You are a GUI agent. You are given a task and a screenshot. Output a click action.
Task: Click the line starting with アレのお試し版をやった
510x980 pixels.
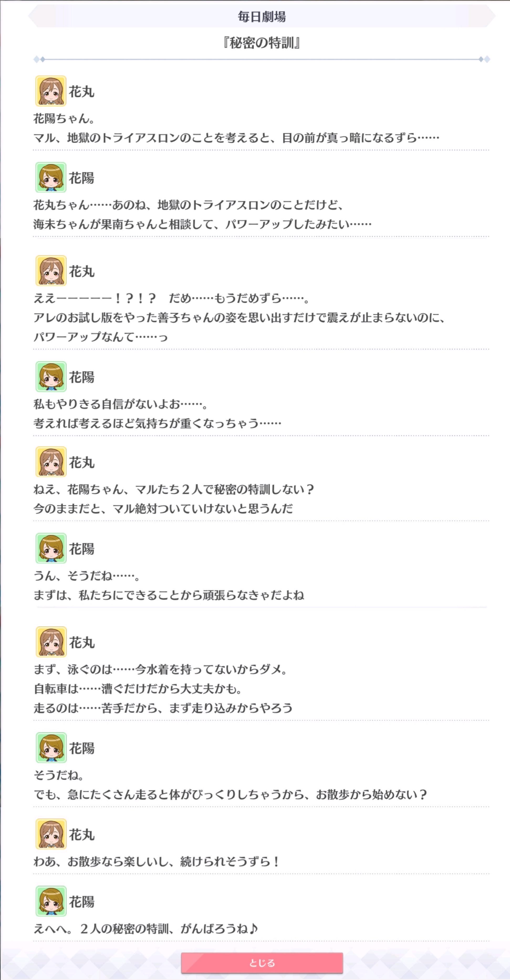pyautogui.click(x=239, y=317)
